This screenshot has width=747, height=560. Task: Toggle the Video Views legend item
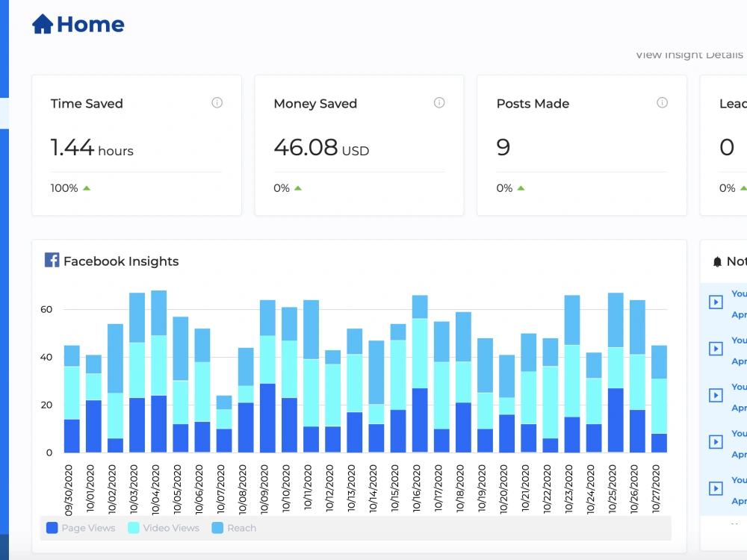click(164, 528)
